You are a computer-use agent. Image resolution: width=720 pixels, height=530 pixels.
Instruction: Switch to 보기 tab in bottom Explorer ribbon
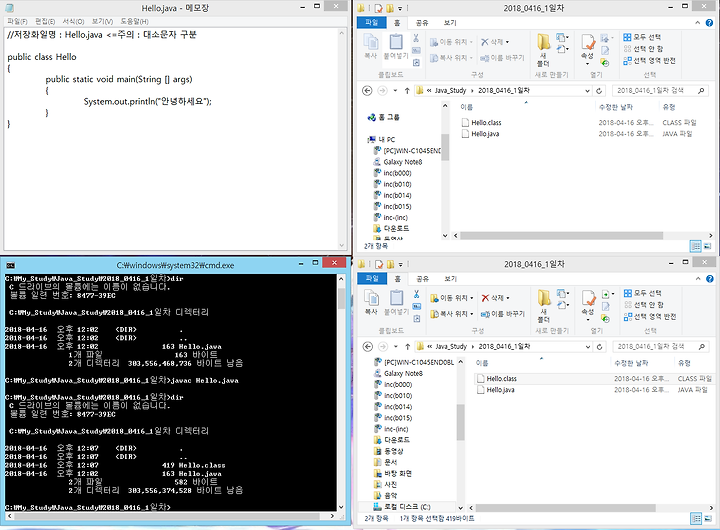pyautogui.click(x=450, y=279)
